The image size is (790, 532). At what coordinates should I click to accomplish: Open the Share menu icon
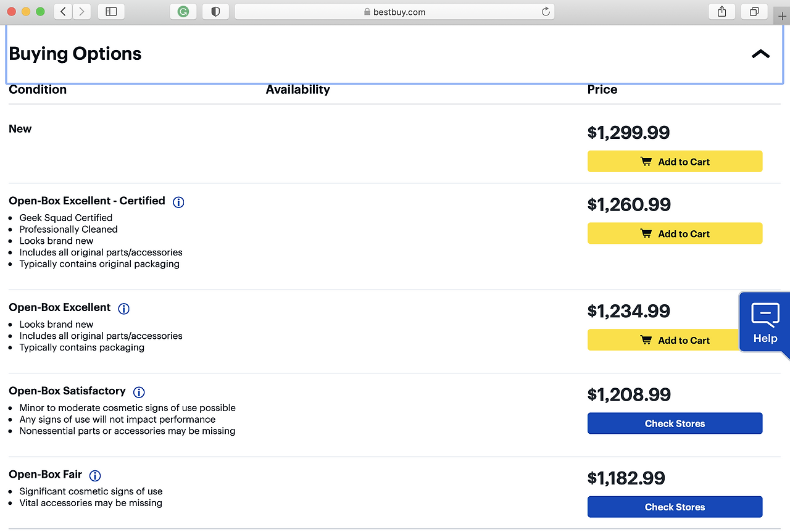pyautogui.click(x=722, y=12)
